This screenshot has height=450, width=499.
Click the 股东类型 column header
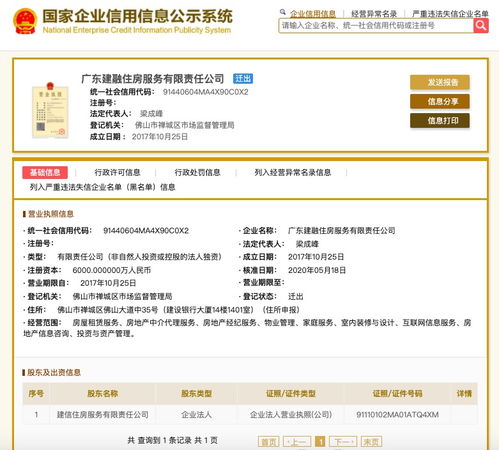pos(196,394)
